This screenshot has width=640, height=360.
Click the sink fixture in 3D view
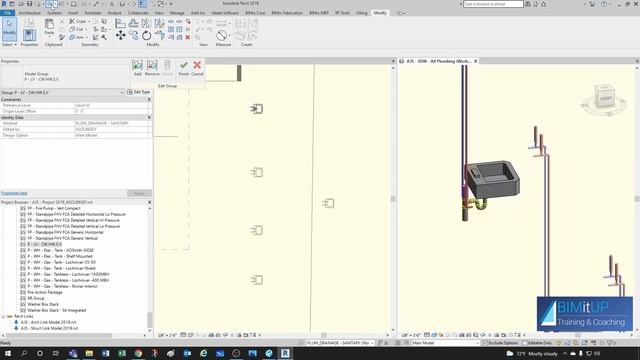click(492, 179)
